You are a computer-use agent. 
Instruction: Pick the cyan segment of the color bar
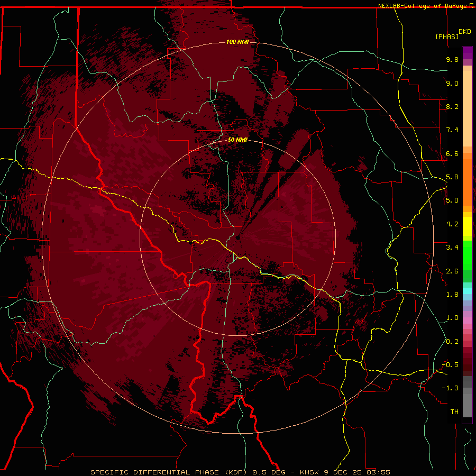467,290
